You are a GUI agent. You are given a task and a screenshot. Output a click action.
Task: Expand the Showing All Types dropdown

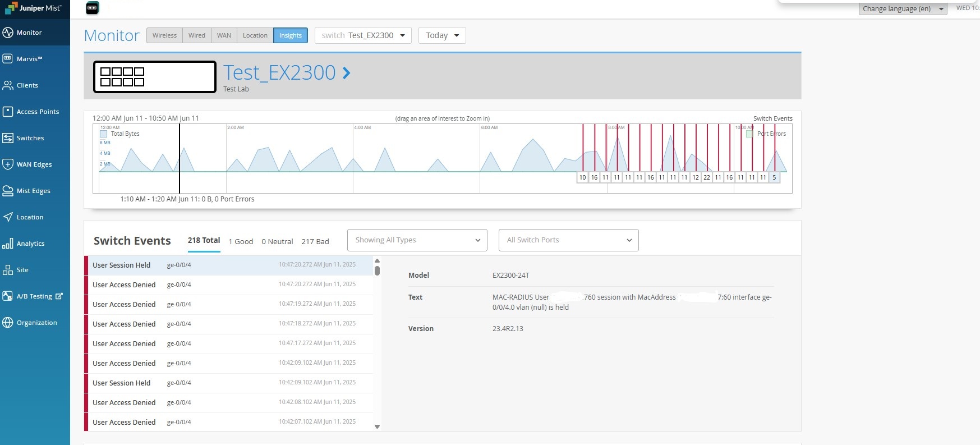[417, 240]
